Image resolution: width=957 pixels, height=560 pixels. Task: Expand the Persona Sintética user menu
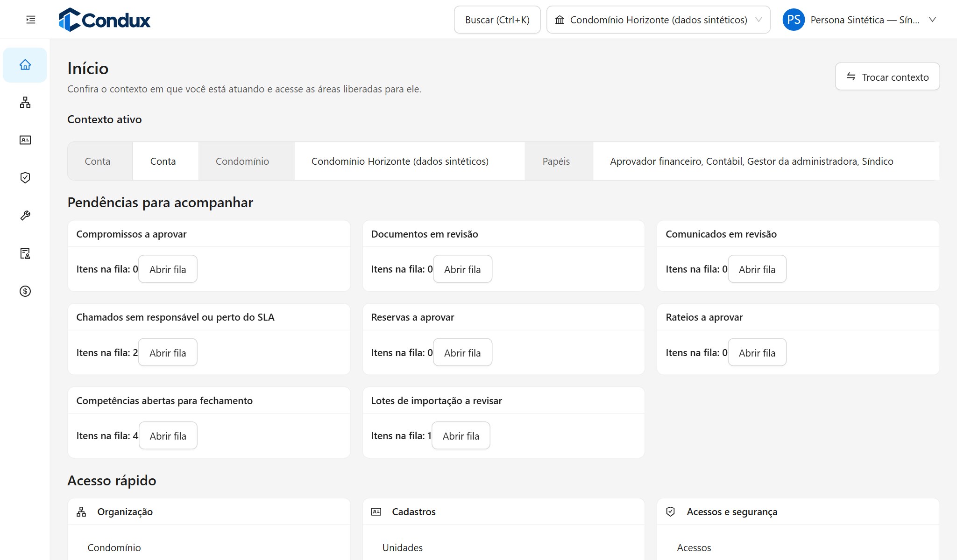click(860, 20)
